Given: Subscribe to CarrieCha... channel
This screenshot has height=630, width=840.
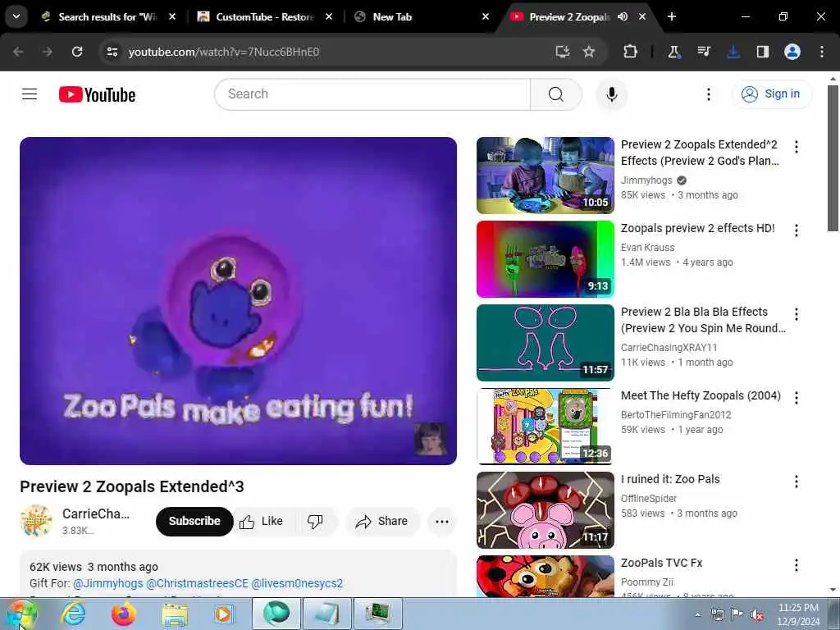Looking at the screenshot, I should 194,521.
